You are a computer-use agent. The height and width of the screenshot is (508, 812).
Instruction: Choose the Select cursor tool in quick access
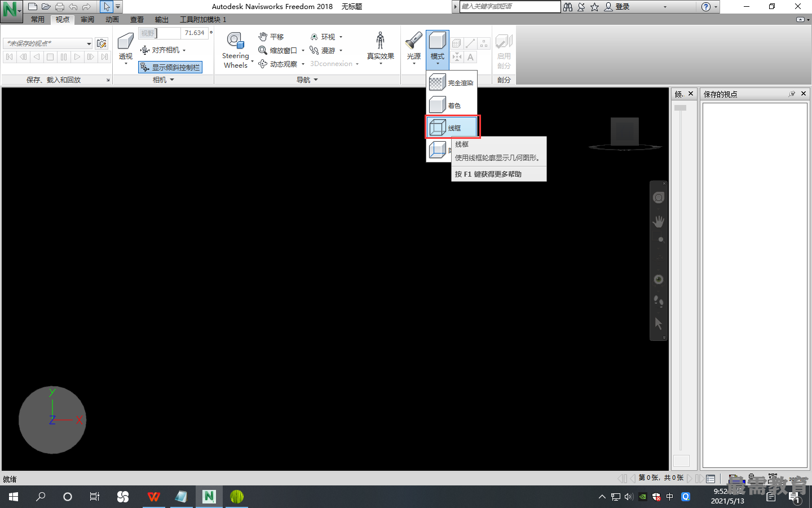click(107, 7)
